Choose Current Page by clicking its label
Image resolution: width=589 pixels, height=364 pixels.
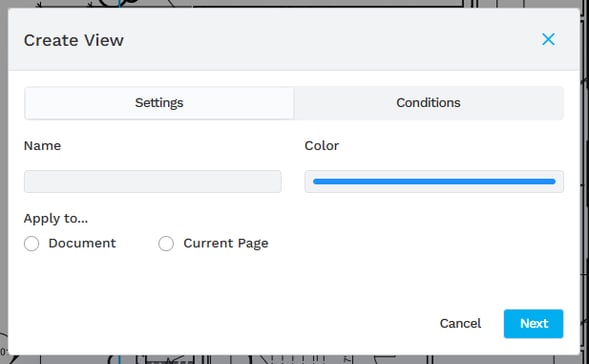tap(226, 243)
